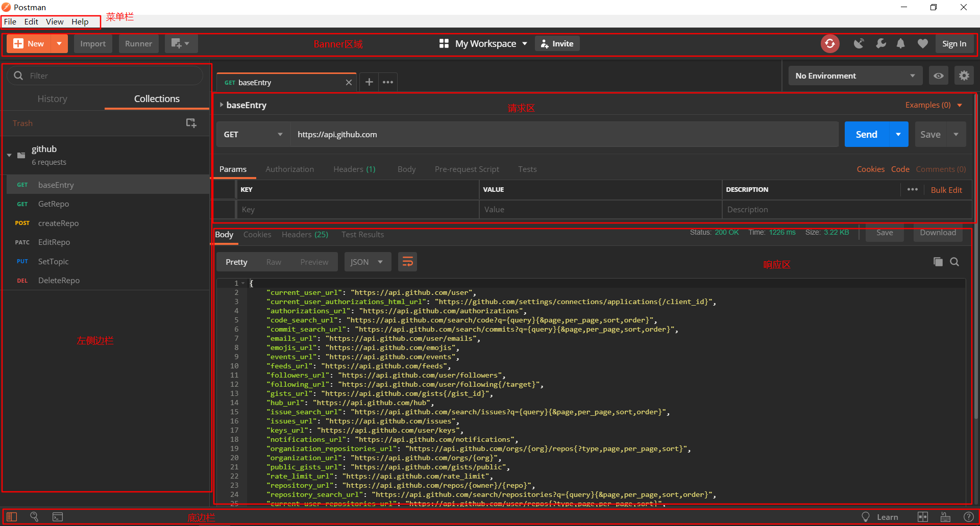The width and height of the screenshot is (980, 526).
Task: Open the Save button dropdown arrow
Action: pyautogui.click(x=956, y=134)
